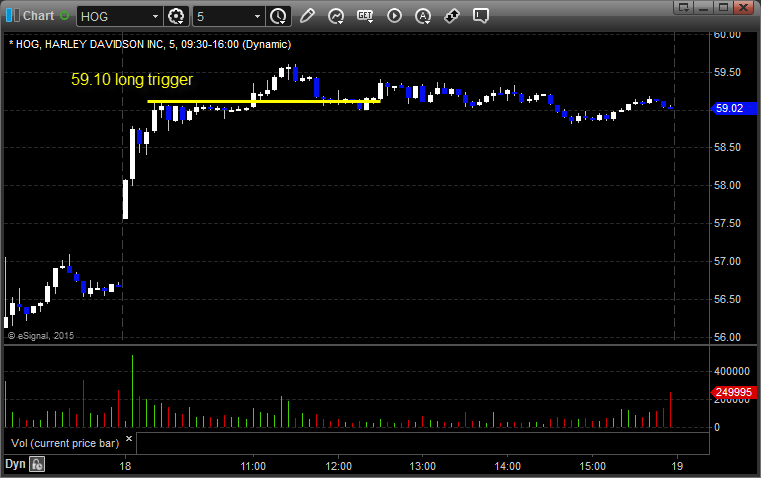The image size is (761, 478).
Task: Click the date label 18 on time axis
Action: tap(125, 466)
